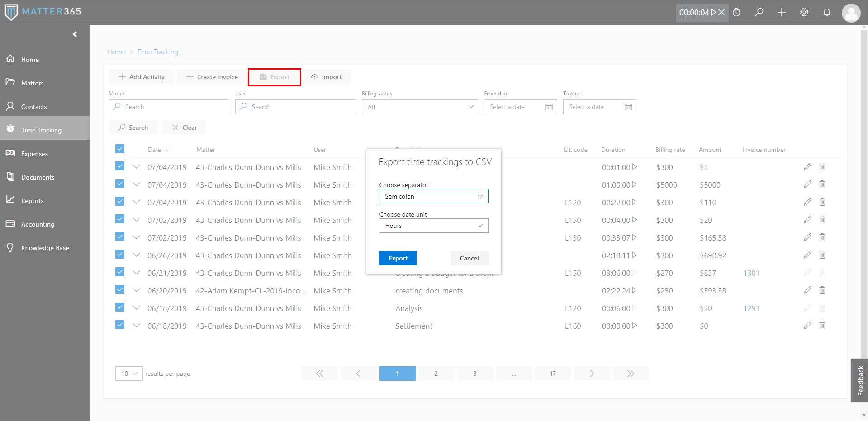Viewport: 868px width, 421px height.
Task: Edit the 06/18/2019 Settlement entry pencil icon
Action: pyautogui.click(x=807, y=326)
